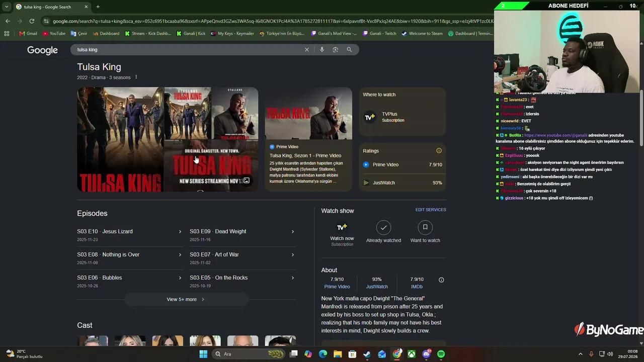Viewport: 644px width, 362px height.
Task: Expand episode S03 E06 Bubbles chevron
Action: pyautogui.click(x=180, y=278)
